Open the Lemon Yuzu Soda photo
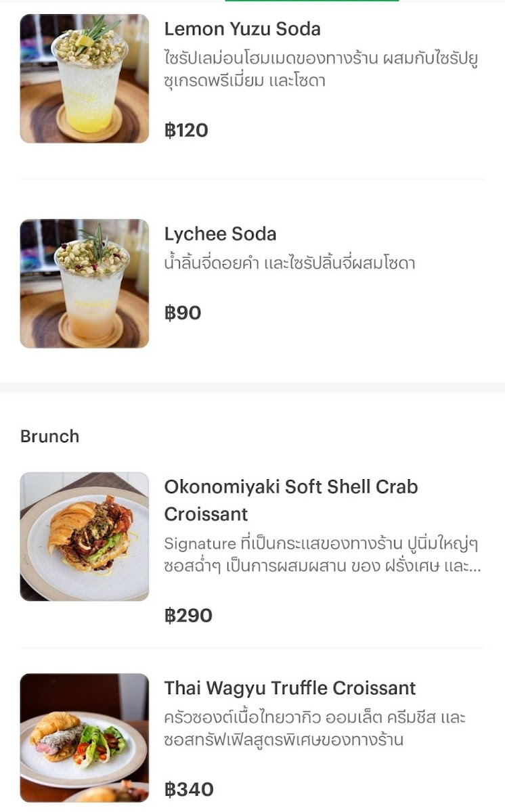Image resolution: width=505 pixels, height=812 pixels. (x=85, y=78)
